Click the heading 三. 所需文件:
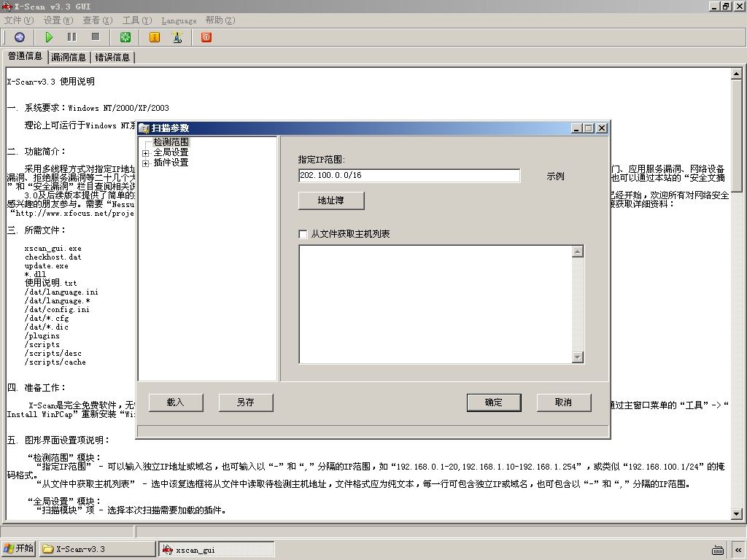The width and height of the screenshot is (747, 560). [x=36, y=230]
